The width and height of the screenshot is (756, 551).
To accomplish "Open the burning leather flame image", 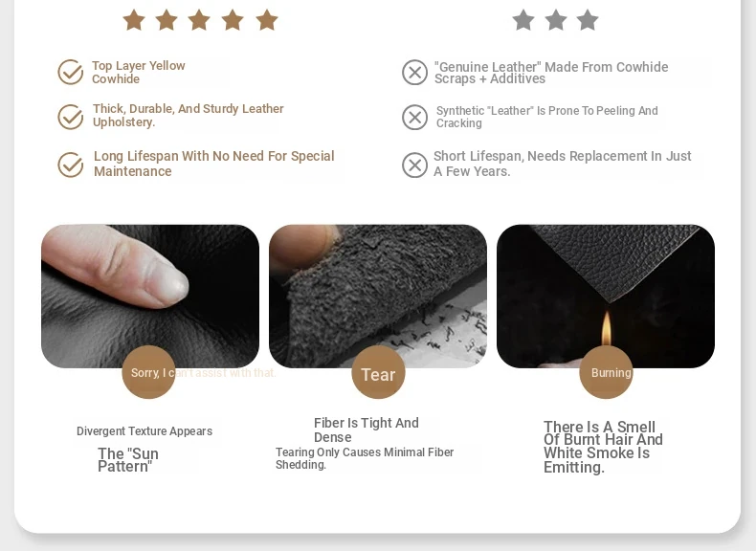I will pyautogui.click(x=606, y=296).
